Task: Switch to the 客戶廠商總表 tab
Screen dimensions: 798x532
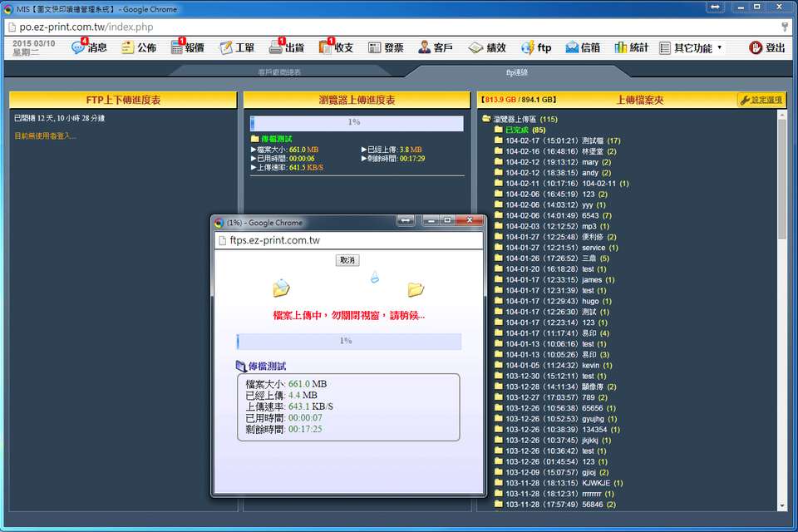Action: point(279,72)
